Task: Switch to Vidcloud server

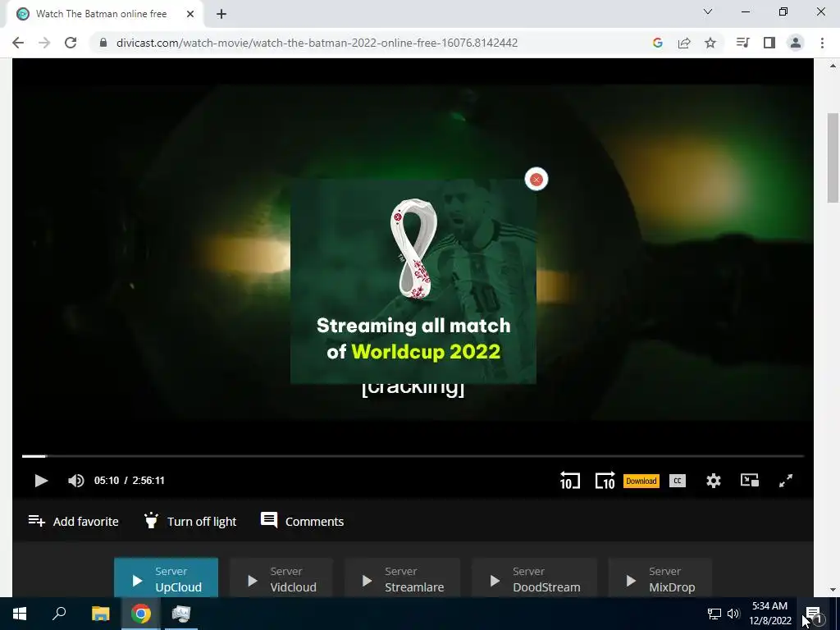Action: tap(281, 578)
